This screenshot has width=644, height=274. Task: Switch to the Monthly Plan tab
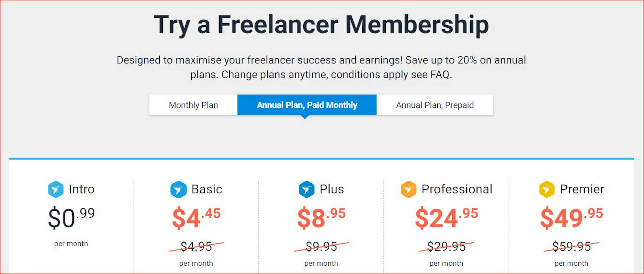point(194,105)
